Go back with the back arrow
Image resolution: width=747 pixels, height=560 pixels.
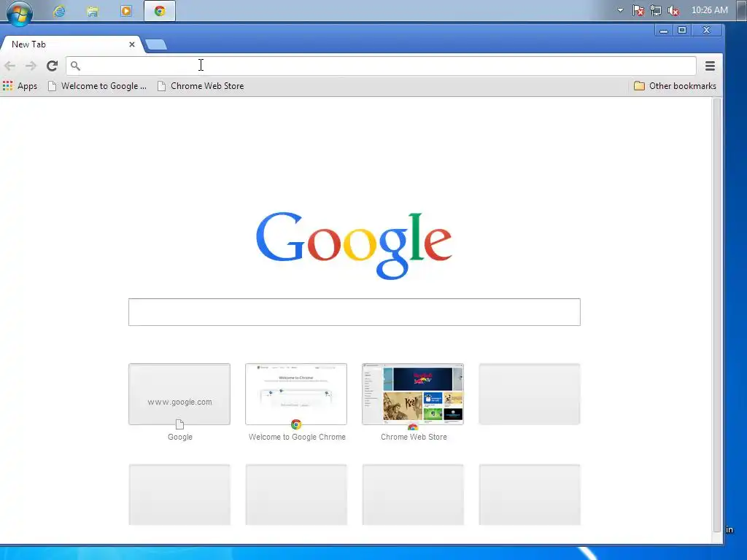pyautogui.click(x=10, y=66)
